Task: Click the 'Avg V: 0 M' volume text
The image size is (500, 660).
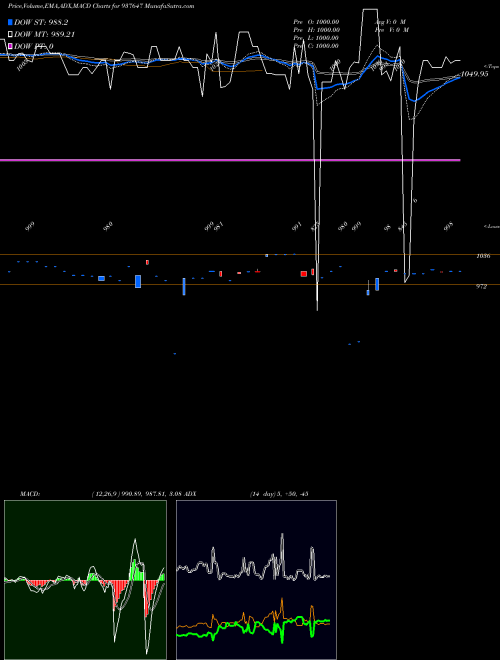Action: coord(390,22)
